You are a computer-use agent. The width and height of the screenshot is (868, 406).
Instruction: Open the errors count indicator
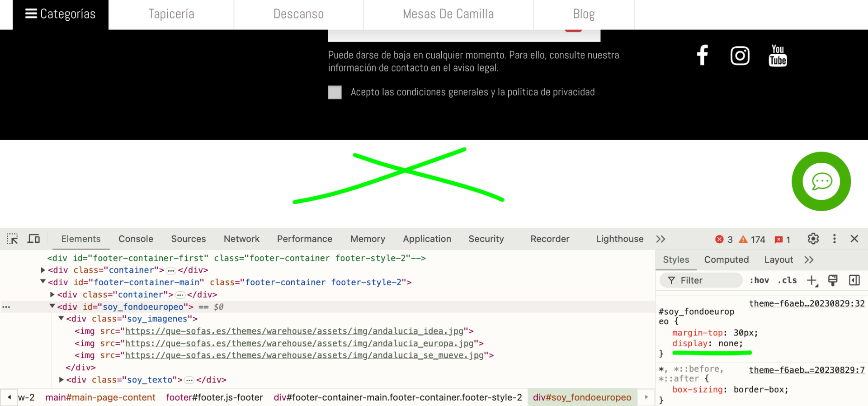(x=724, y=239)
